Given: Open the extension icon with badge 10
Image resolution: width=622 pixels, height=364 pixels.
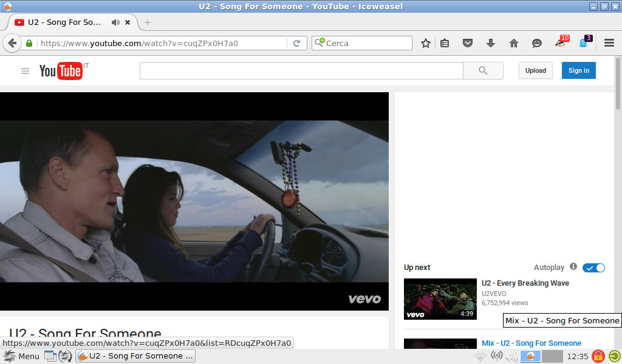Looking at the screenshot, I should (561, 42).
